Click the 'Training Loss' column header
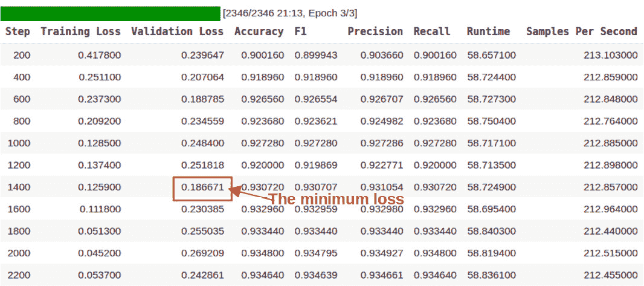Viewport: 644px width, 286px height. pyautogui.click(x=80, y=31)
